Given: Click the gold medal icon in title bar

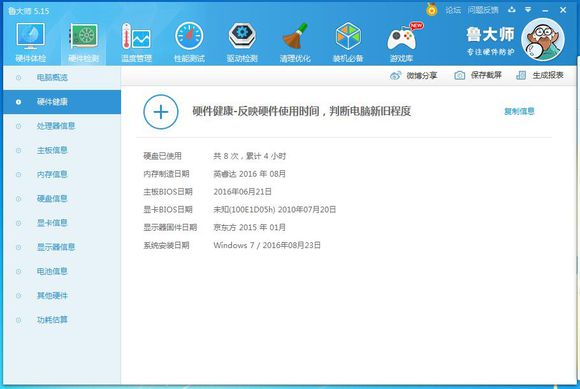Looking at the screenshot, I should (x=431, y=10).
